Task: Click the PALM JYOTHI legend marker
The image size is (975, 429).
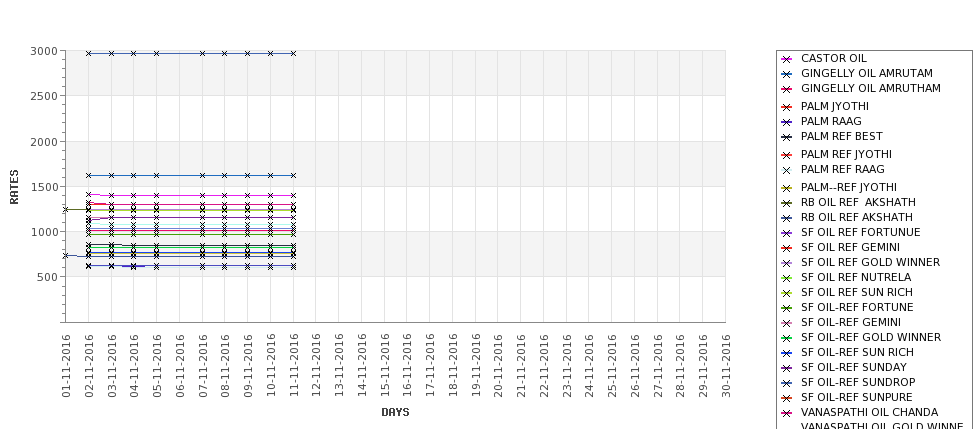Action: tap(787, 107)
